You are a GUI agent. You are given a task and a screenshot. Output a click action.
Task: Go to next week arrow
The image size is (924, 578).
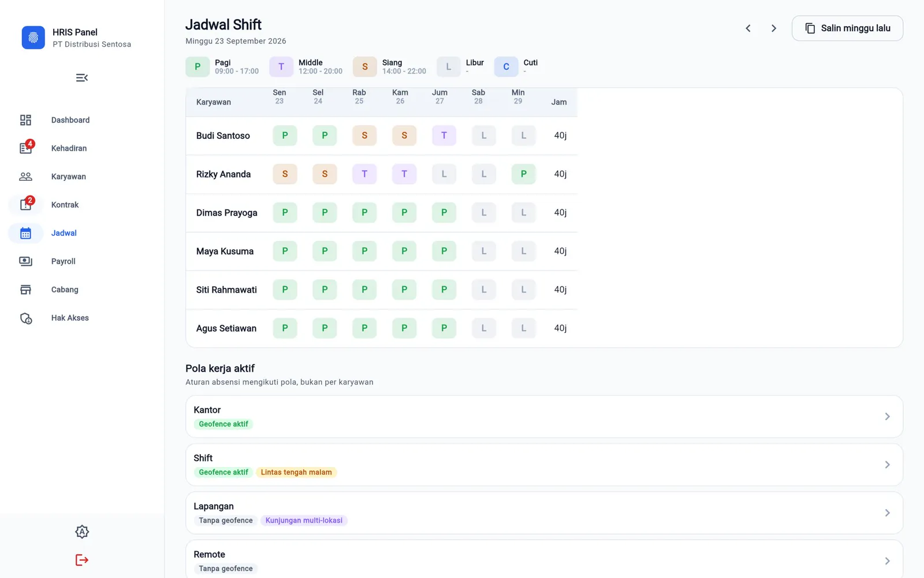click(x=774, y=28)
